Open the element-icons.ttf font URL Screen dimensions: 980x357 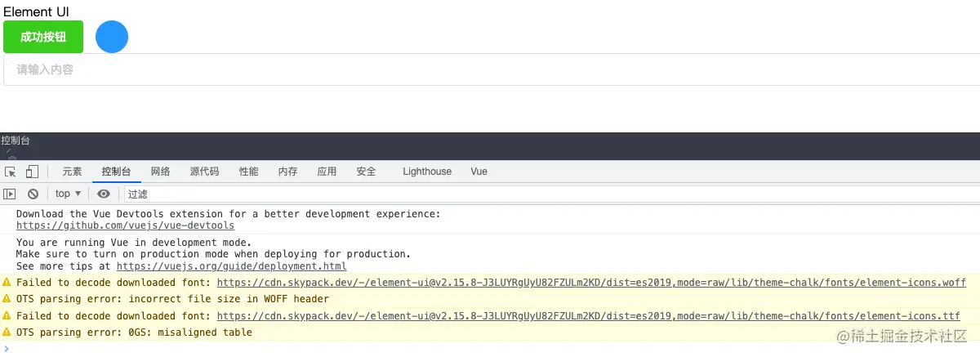click(588, 316)
